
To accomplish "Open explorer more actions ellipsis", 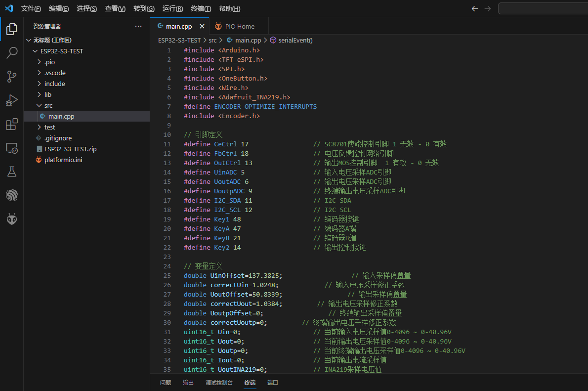I will coord(138,26).
